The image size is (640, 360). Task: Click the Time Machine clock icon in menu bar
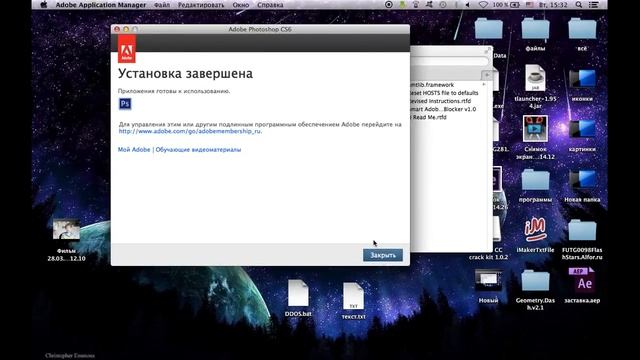443,5
